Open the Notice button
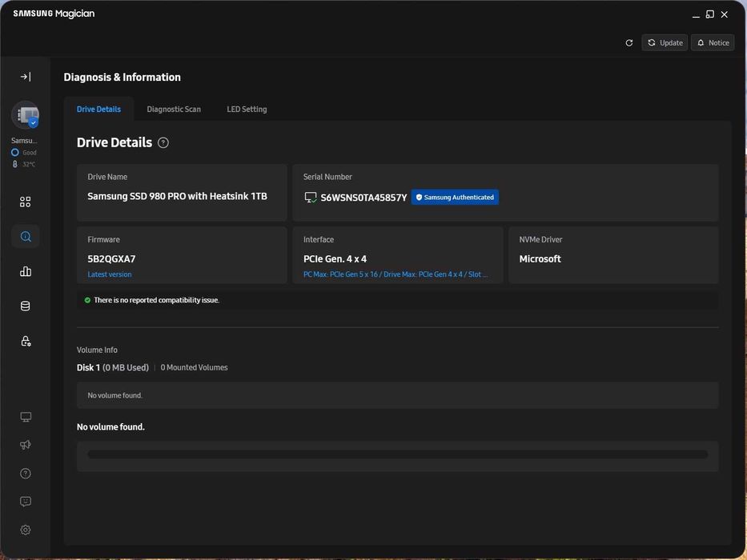Viewport: 747px width, 560px height. (713, 43)
